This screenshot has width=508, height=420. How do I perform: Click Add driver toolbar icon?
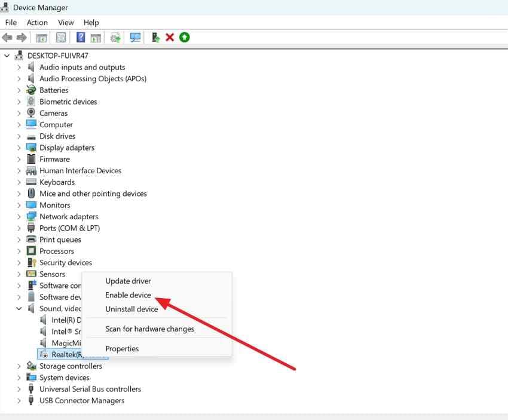coord(156,38)
